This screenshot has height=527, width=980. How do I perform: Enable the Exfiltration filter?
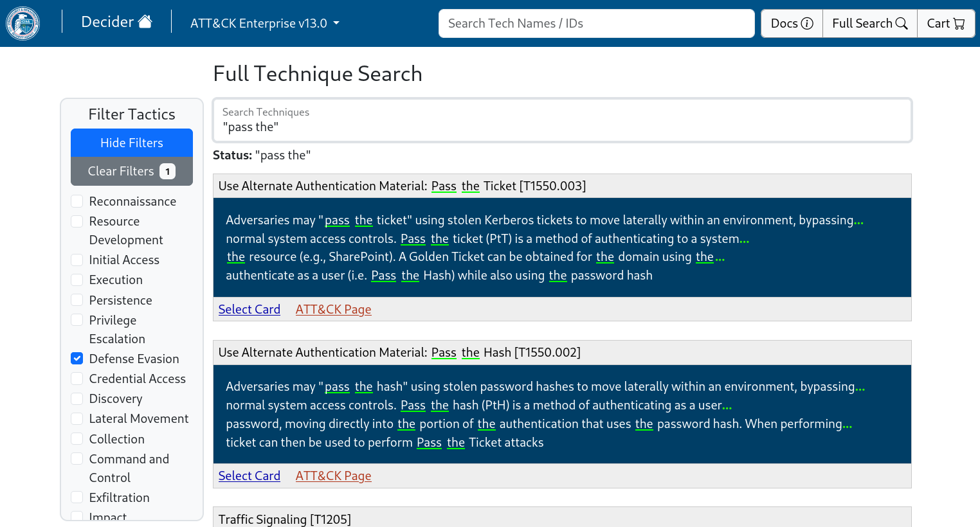click(x=77, y=497)
